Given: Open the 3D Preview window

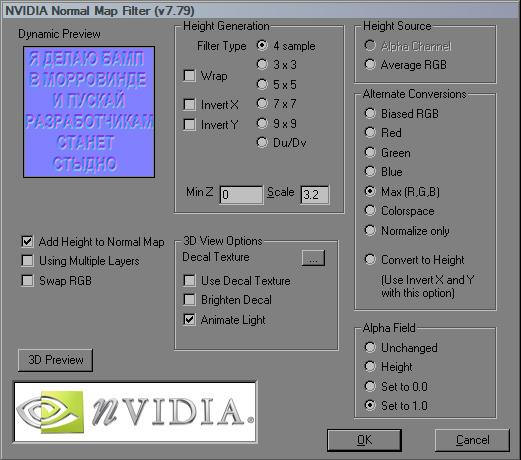Looking at the screenshot, I should pyautogui.click(x=55, y=360).
